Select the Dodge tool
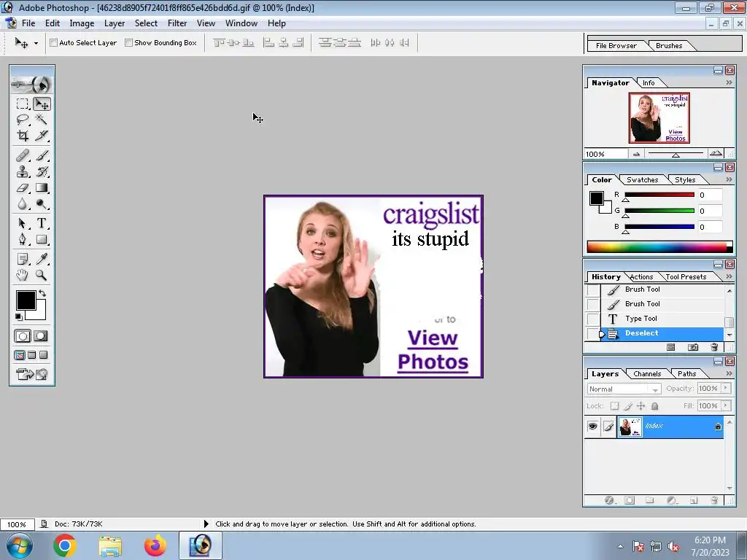 pos(42,204)
